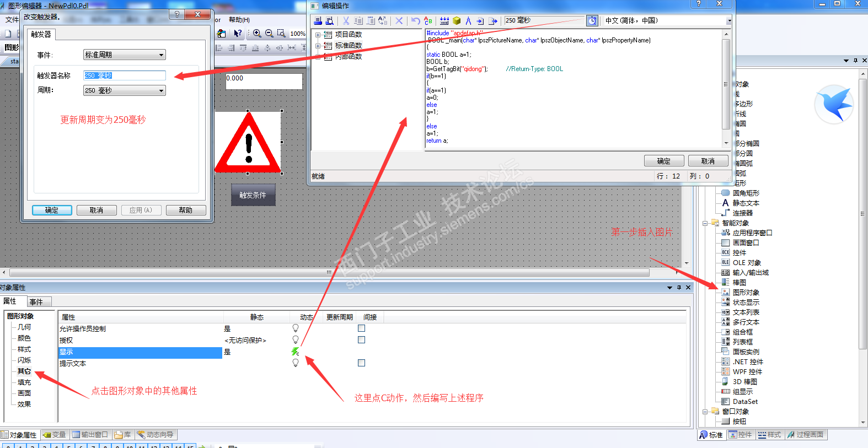Select 颜色 in the 图形对象 property tree
Image resolution: width=868 pixels, height=448 pixels.
(x=24, y=338)
